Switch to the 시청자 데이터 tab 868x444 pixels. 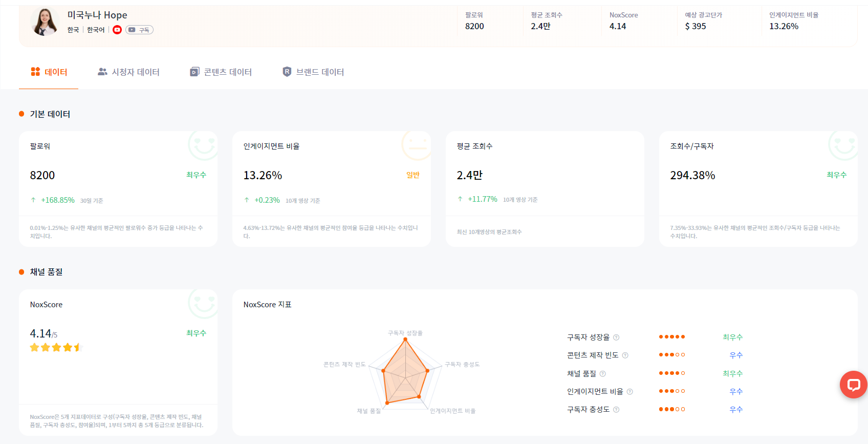(128, 72)
